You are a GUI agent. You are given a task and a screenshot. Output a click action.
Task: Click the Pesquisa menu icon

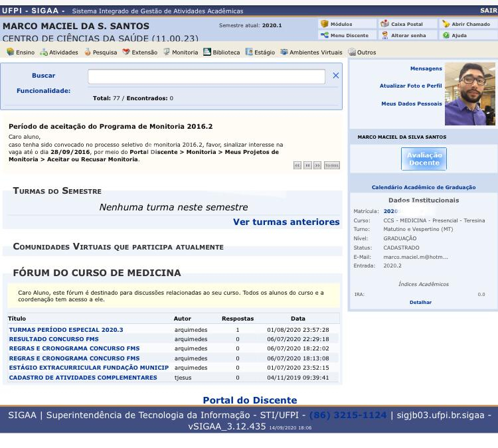click(88, 52)
